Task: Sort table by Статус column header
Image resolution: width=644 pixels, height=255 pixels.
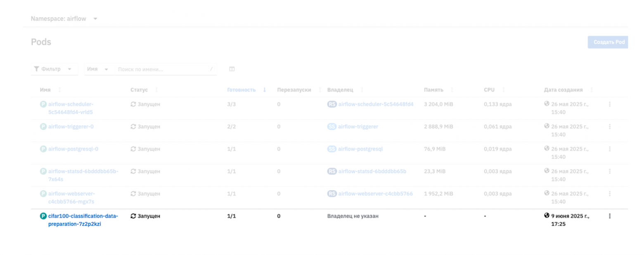Action: (x=139, y=90)
